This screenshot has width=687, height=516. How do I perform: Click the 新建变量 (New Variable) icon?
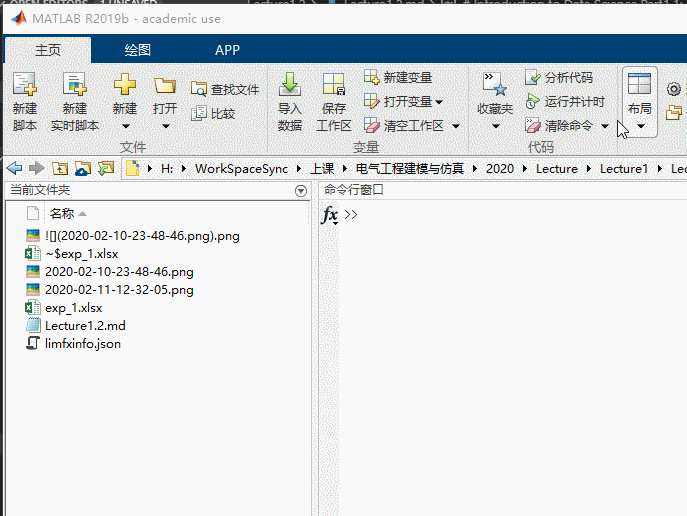(x=399, y=78)
